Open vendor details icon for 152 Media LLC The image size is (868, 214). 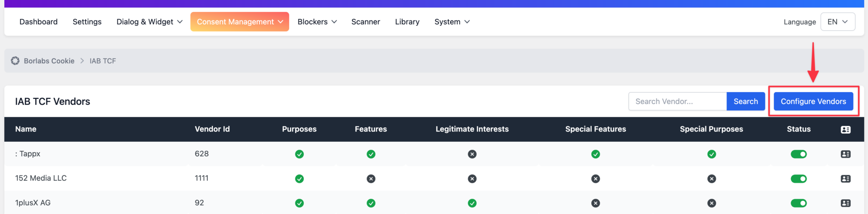(846, 179)
